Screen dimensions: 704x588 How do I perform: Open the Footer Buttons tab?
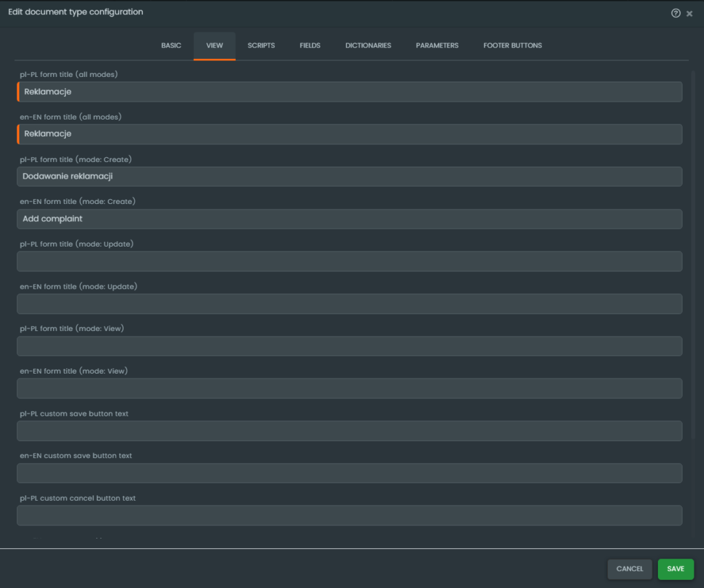tap(512, 45)
